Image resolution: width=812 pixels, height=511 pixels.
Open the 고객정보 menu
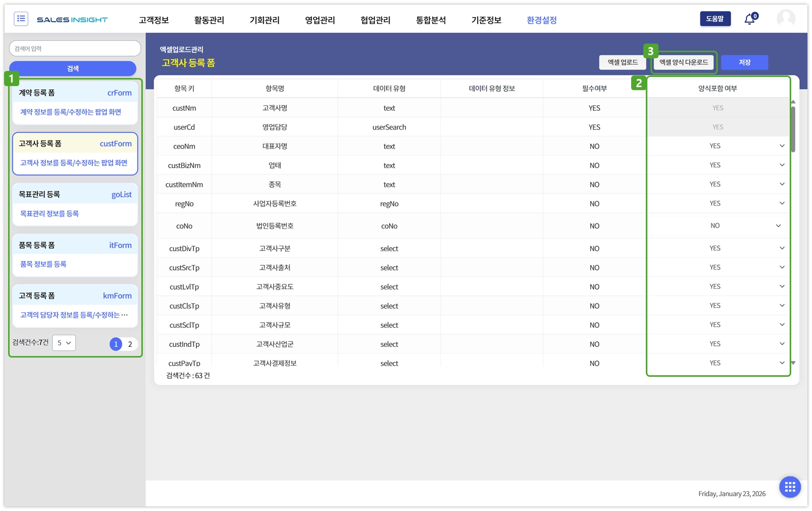[154, 20]
